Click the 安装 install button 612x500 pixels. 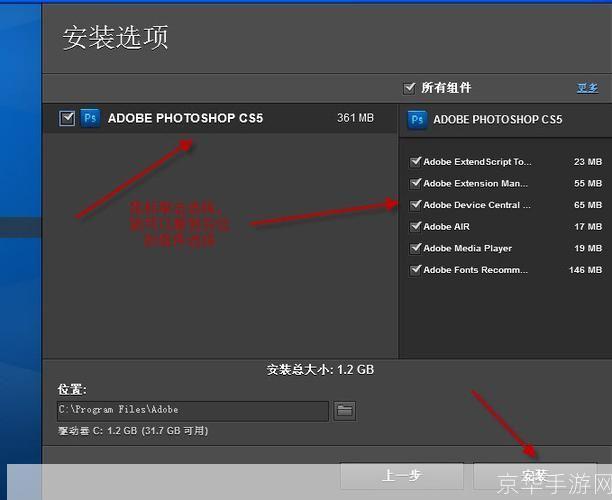click(x=535, y=476)
